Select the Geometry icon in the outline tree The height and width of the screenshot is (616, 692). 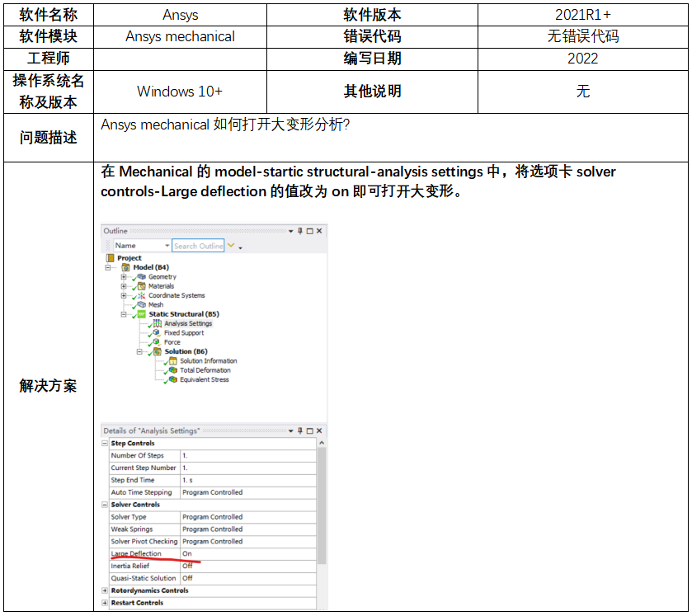click(141, 277)
